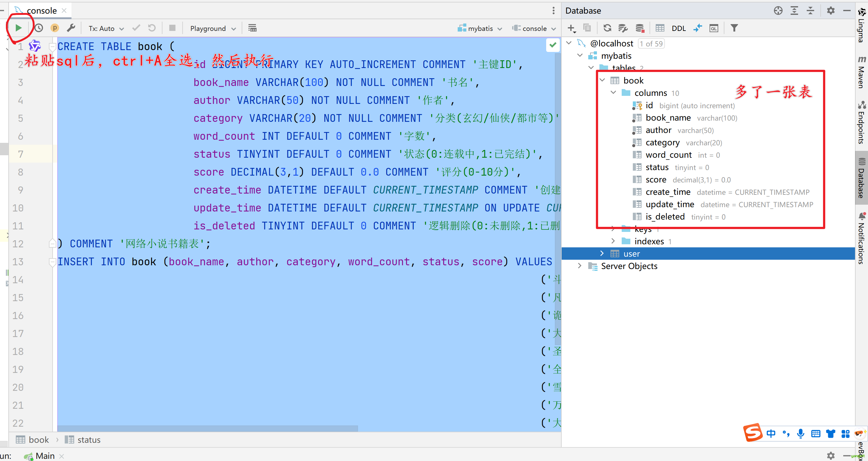The image size is (868, 461).
Task: Toggle in-editor results table icon
Action: 253,28
